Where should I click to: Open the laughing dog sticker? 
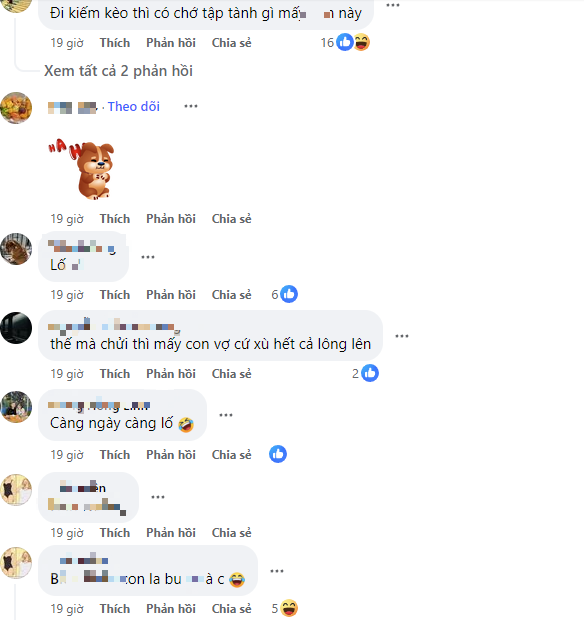click(82, 169)
